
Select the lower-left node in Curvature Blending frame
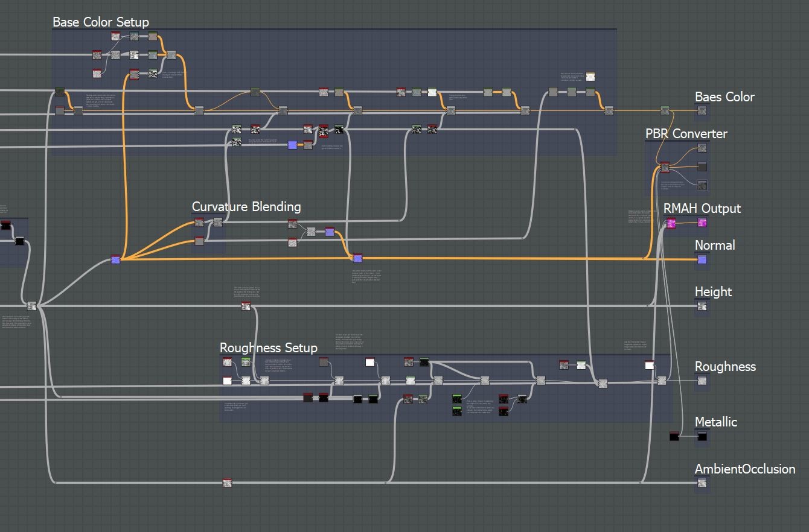pos(199,242)
